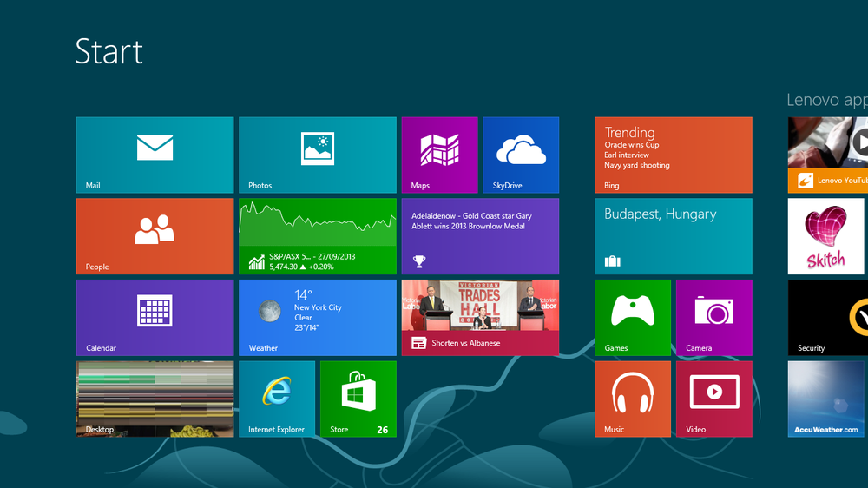868x488 pixels.
Task: Open the New York City Weather tile
Action: pyautogui.click(x=317, y=318)
